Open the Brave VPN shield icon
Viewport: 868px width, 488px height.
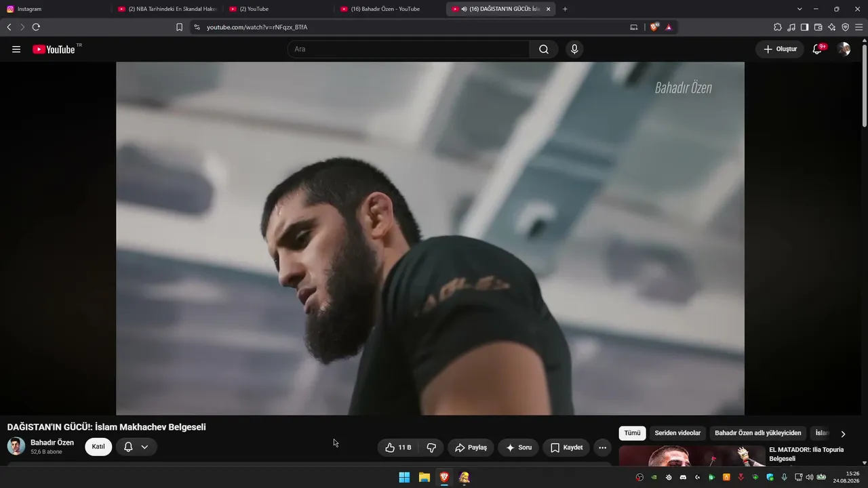[x=845, y=27]
